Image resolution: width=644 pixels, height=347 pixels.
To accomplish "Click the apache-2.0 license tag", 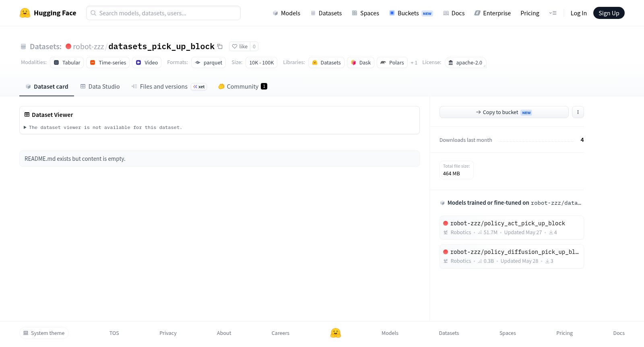I will (x=465, y=62).
